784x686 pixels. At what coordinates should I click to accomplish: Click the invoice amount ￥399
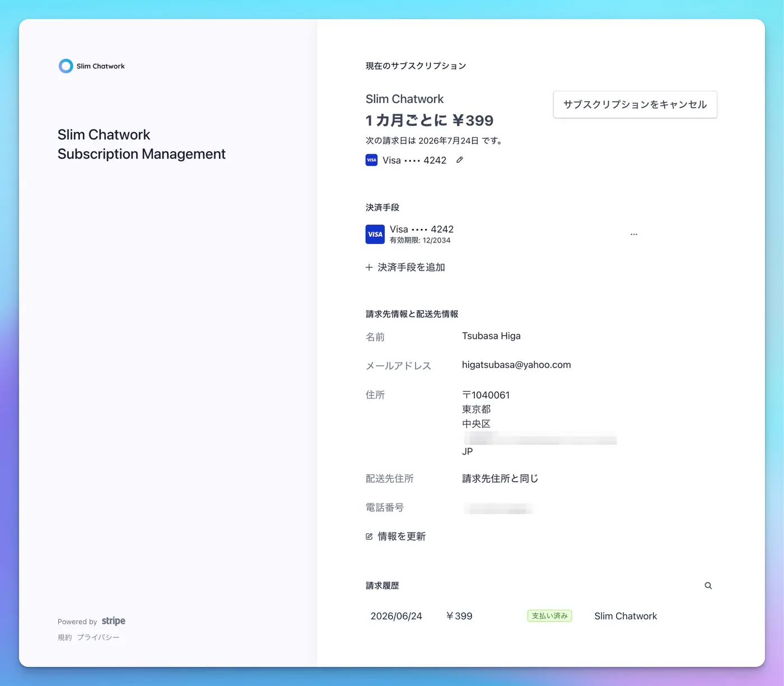coord(459,616)
